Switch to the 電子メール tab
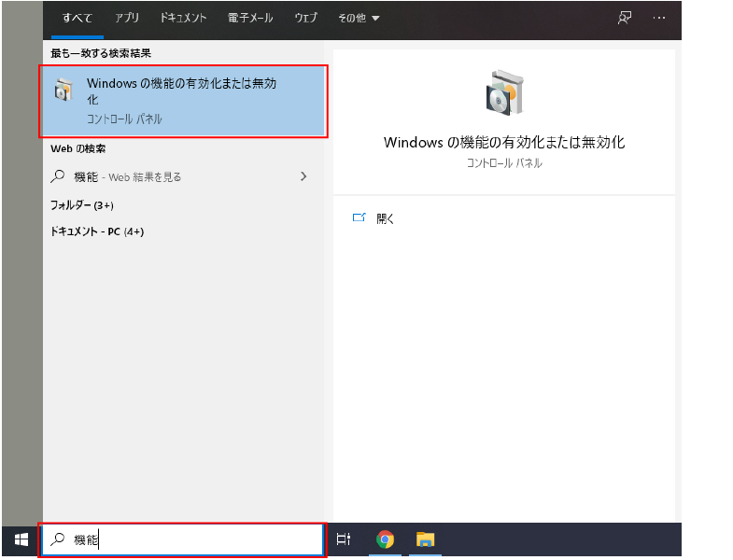This screenshot has width=733, height=560. 250,18
